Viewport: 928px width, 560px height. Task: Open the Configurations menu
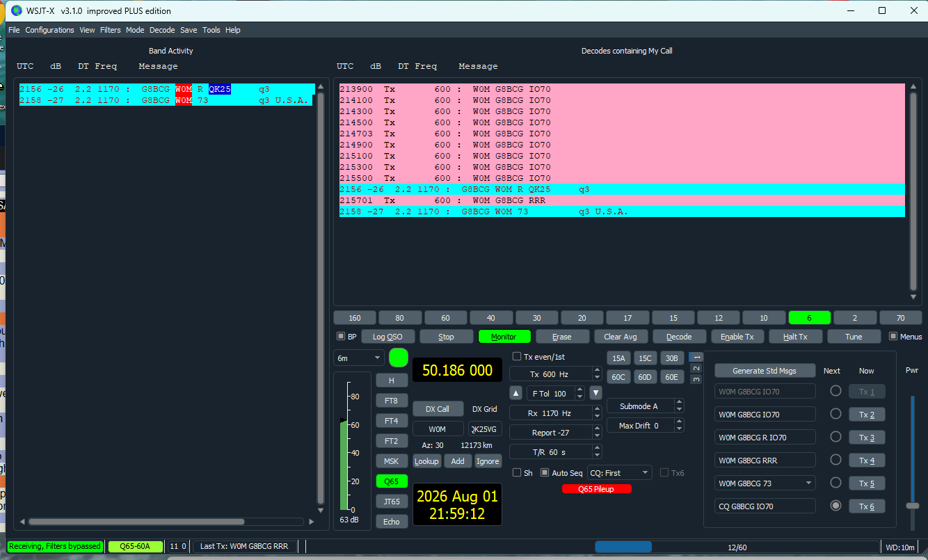(x=49, y=30)
